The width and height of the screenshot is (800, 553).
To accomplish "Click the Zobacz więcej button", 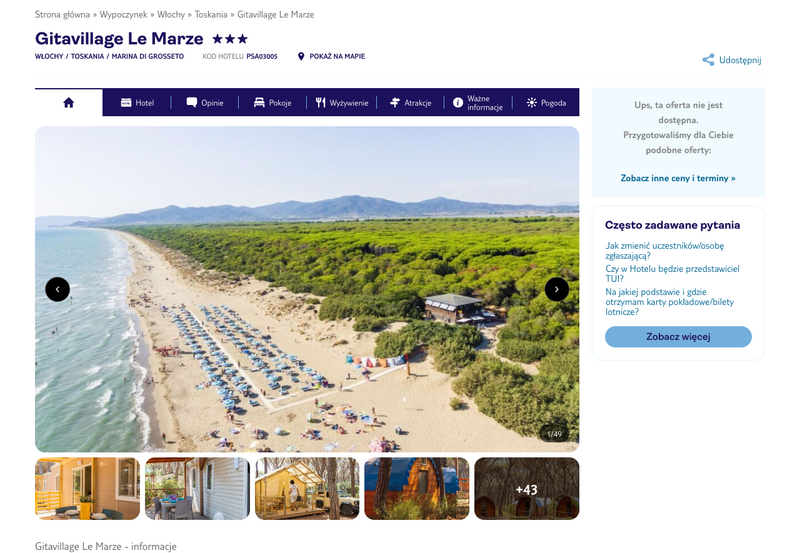I will point(678,337).
